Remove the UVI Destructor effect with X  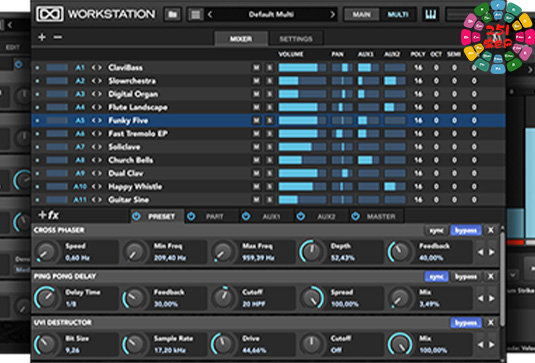pyautogui.click(x=491, y=323)
